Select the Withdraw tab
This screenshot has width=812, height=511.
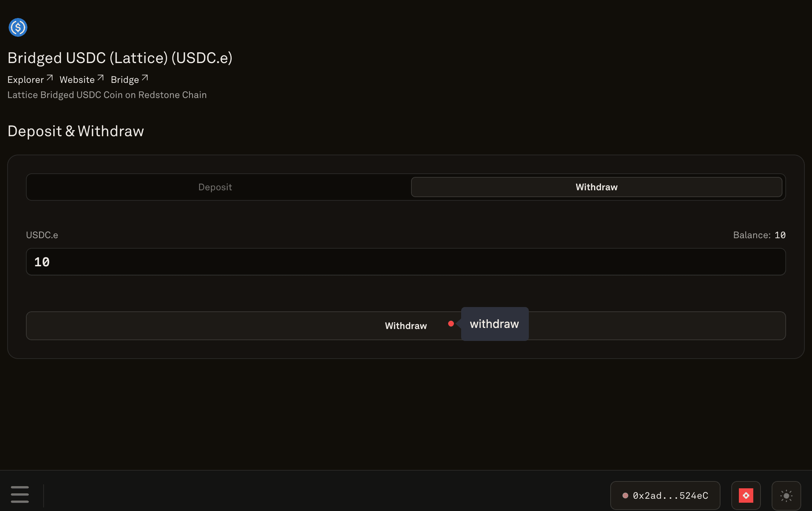(597, 187)
